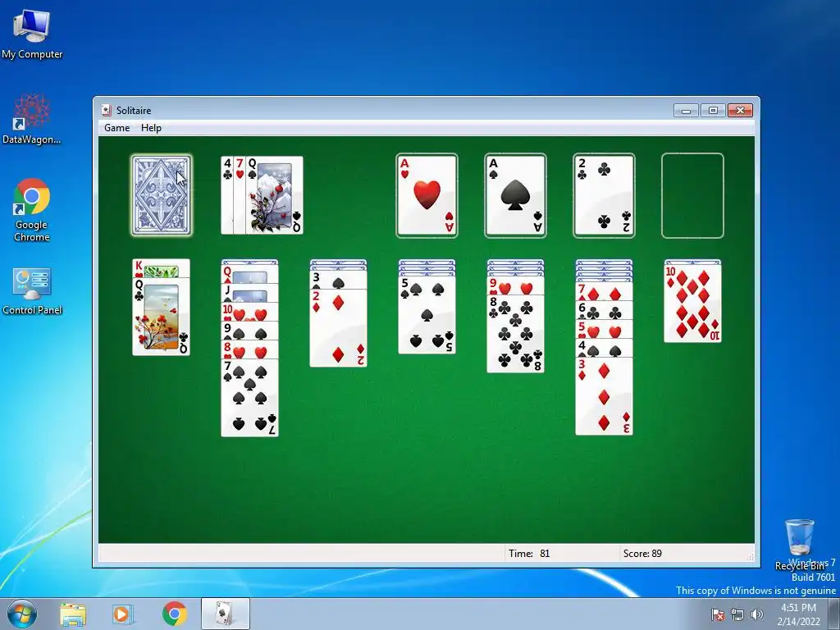Select the 9 of Spades in second column
This screenshot has height=630, width=840.
pyautogui.click(x=249, y=331)
